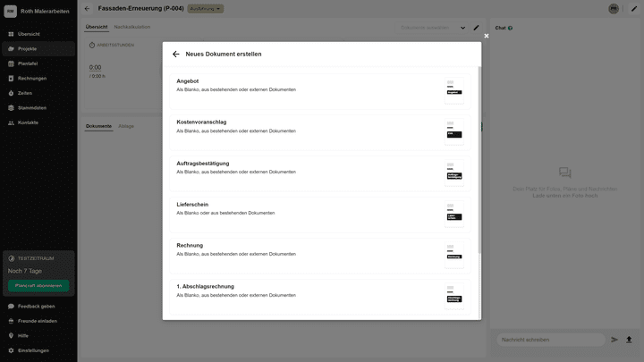This screenshot has width=644, height=362.
Task: Open Einstellungen at the sidebar bottom
Action: pyautogui.click(x=33, y=350)
